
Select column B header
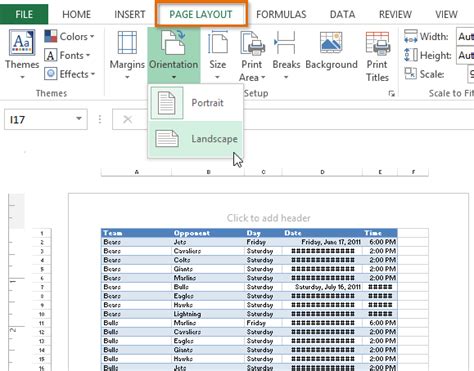tap(208, 172)
